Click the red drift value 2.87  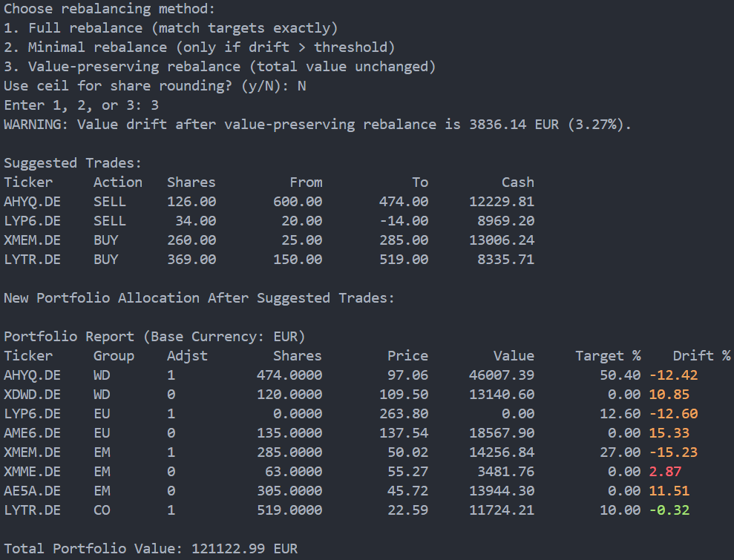pos(665,472)
